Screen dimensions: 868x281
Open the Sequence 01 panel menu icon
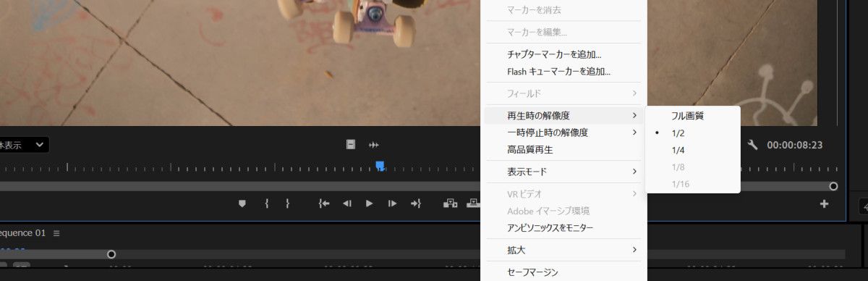(56, 233)
